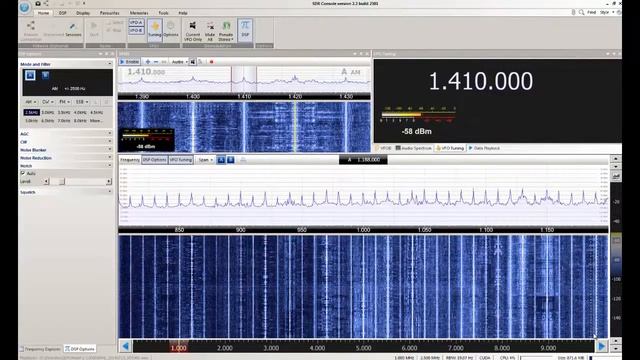Switch to the Frequency tab above spectrum

click(x=130, y=160)
